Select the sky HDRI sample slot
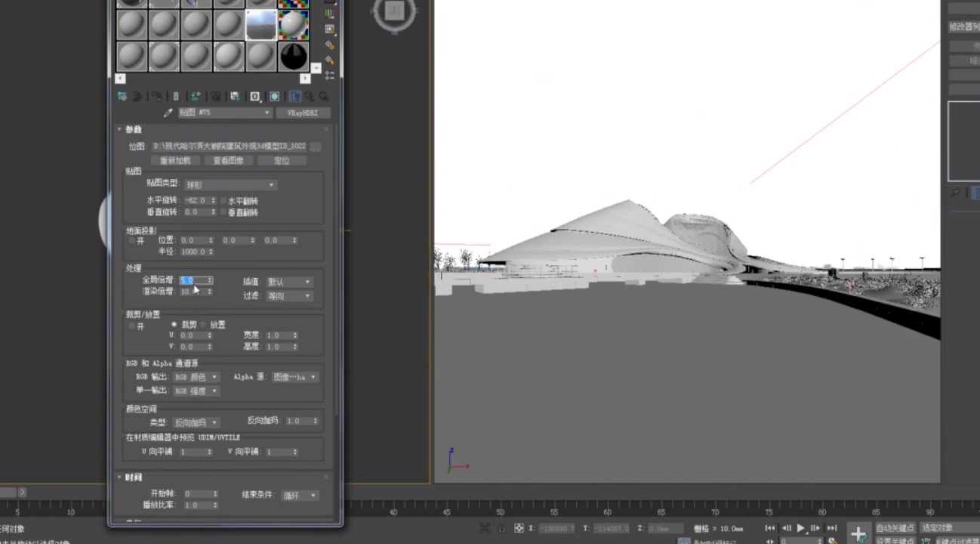 coord(260,23)
